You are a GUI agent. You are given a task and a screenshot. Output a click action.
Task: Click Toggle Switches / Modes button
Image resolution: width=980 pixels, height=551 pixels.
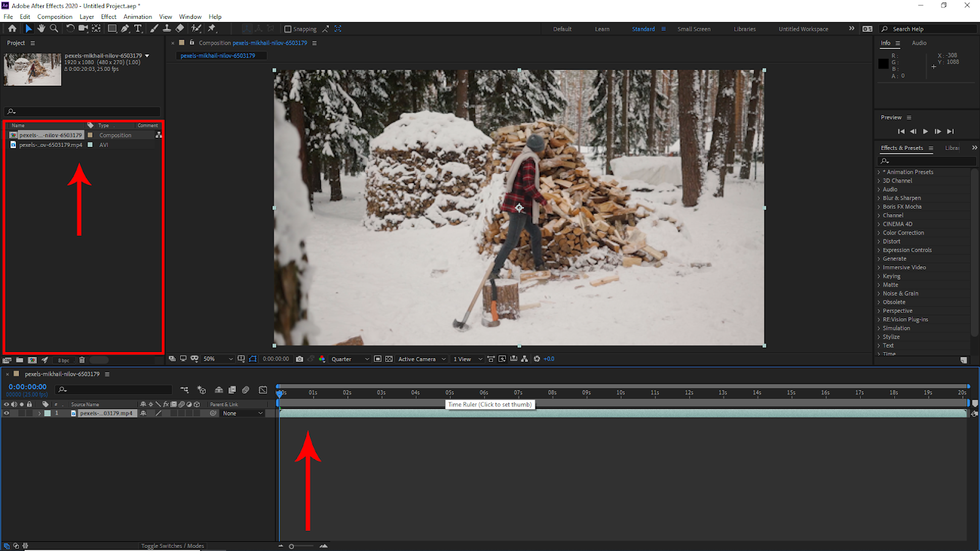(x=172, y=546)
